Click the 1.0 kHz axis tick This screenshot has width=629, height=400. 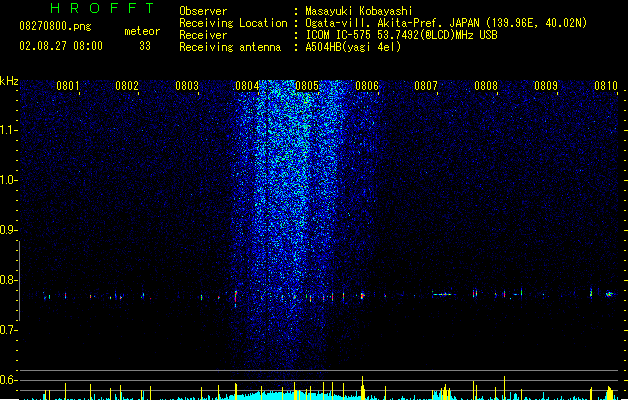click(x=8, y=180)
